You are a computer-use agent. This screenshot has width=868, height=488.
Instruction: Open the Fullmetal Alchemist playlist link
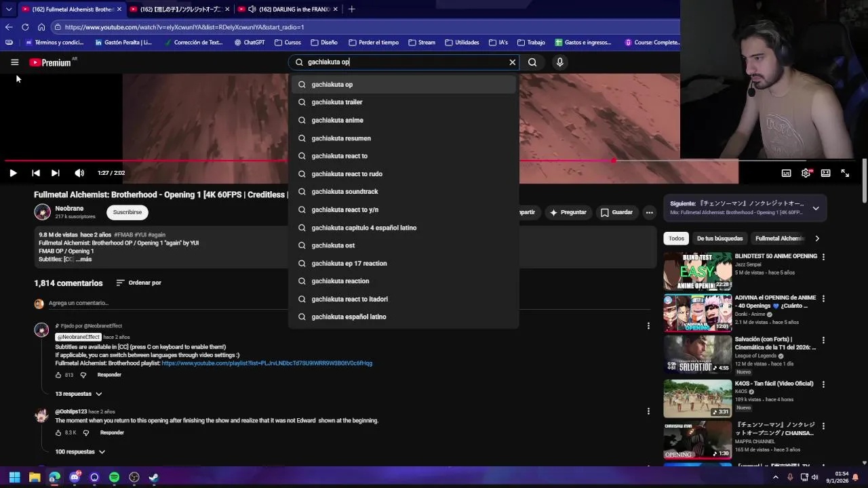267,363
